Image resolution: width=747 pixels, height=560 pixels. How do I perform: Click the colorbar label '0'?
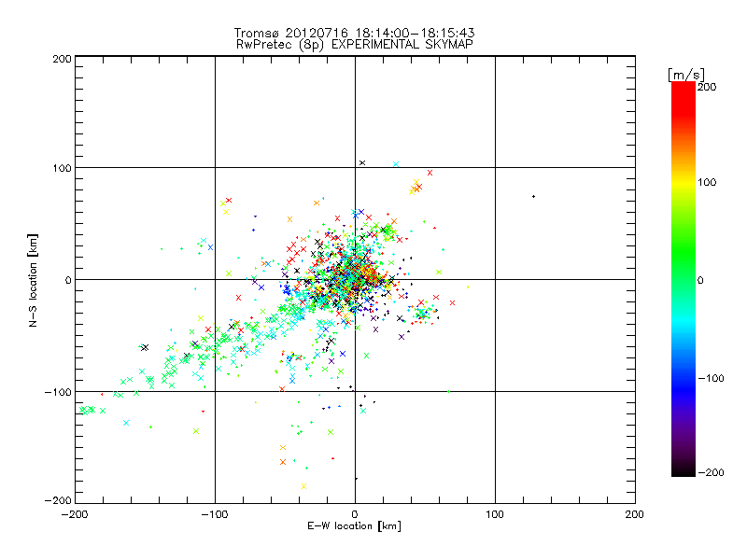pos(700,280)
